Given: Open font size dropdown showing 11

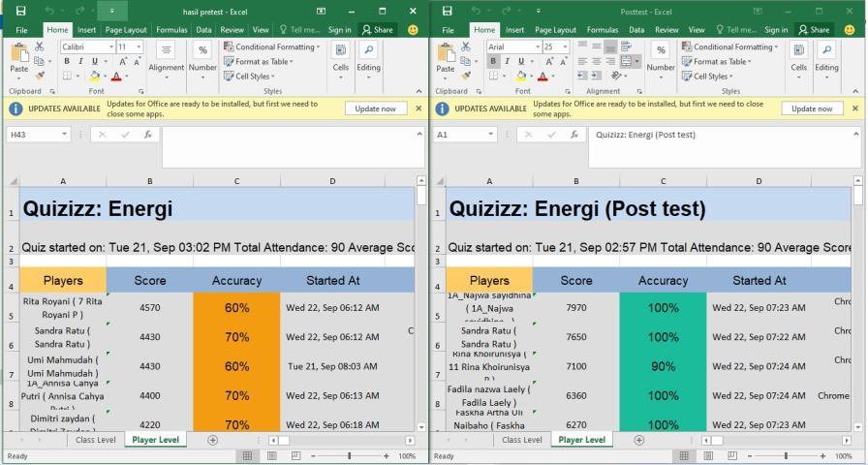Looking at the screenshot, I should [139, 47].
